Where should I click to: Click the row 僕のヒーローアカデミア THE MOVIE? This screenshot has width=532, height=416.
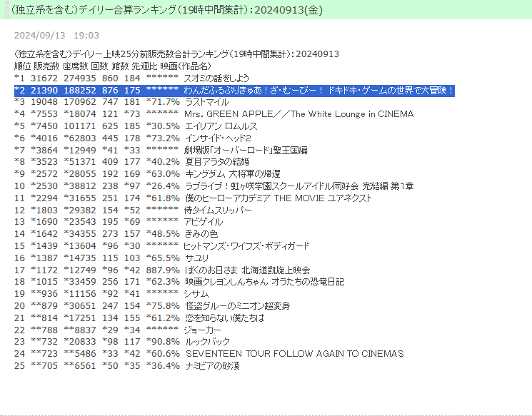coord(193,198)
